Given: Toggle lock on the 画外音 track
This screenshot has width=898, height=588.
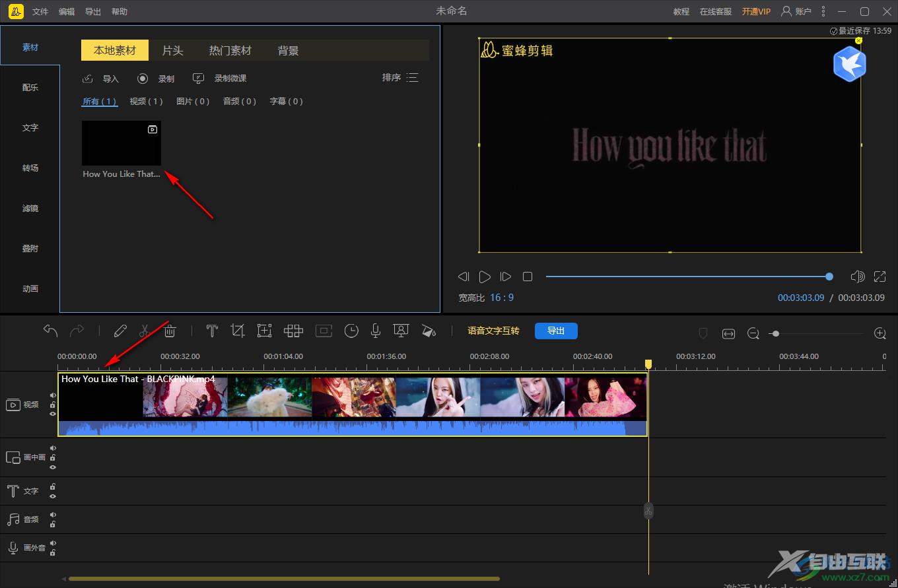Looking at the screenshot, I should point(53,552).
